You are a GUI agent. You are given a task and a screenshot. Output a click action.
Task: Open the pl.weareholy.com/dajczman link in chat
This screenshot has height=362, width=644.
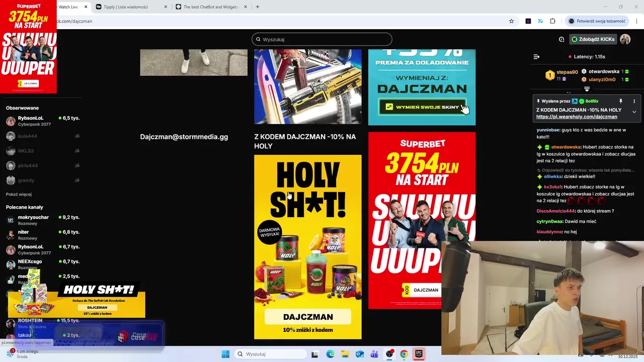[577, 117]
